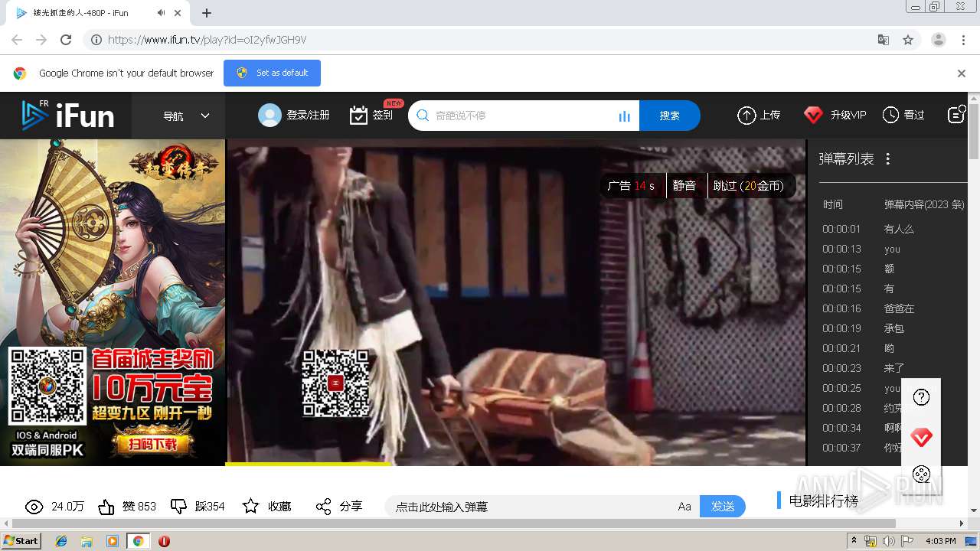980x551 pixels.
Task: Click the 签到 check-in calendar icon
Action: click(358, 116)
